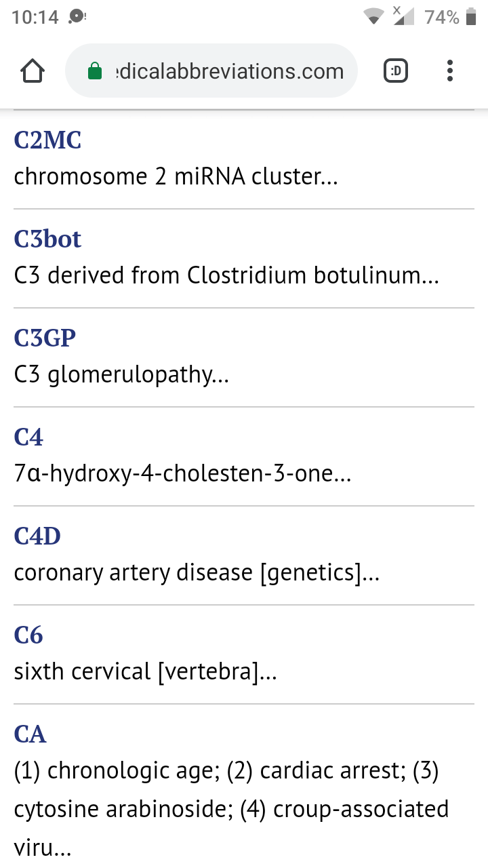
Task: Follow the C3GP abbreviation link
Action: click(45, 338)
